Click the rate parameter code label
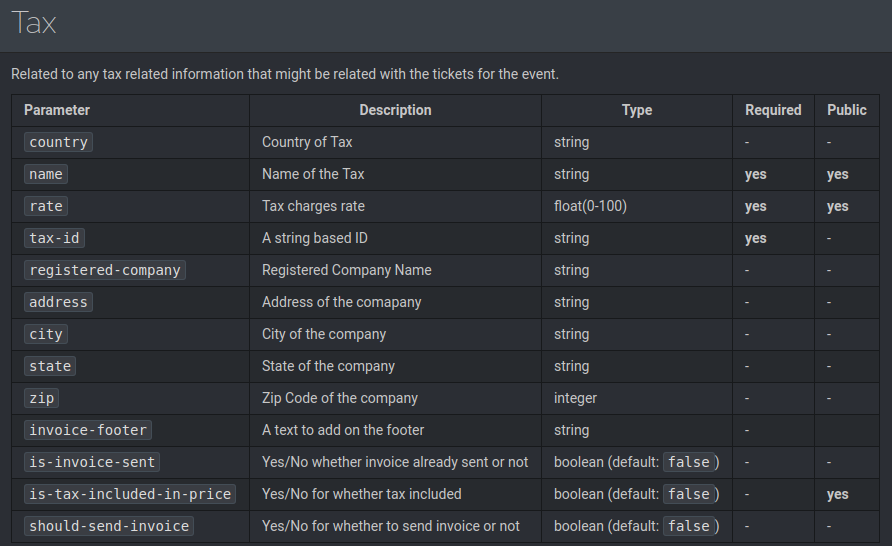 (46, 206)
